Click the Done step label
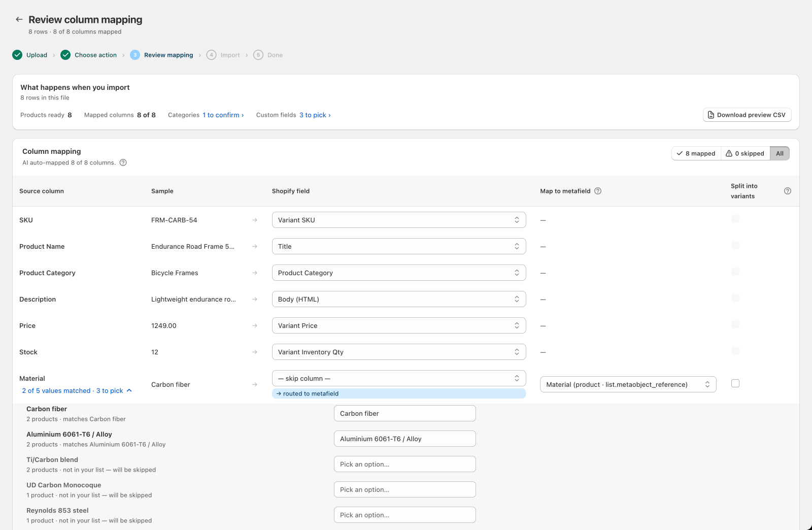 [275, 55]
